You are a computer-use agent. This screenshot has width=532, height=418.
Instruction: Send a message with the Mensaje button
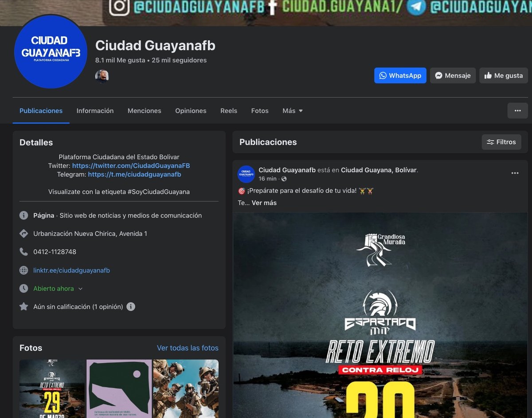pos(453,75)
